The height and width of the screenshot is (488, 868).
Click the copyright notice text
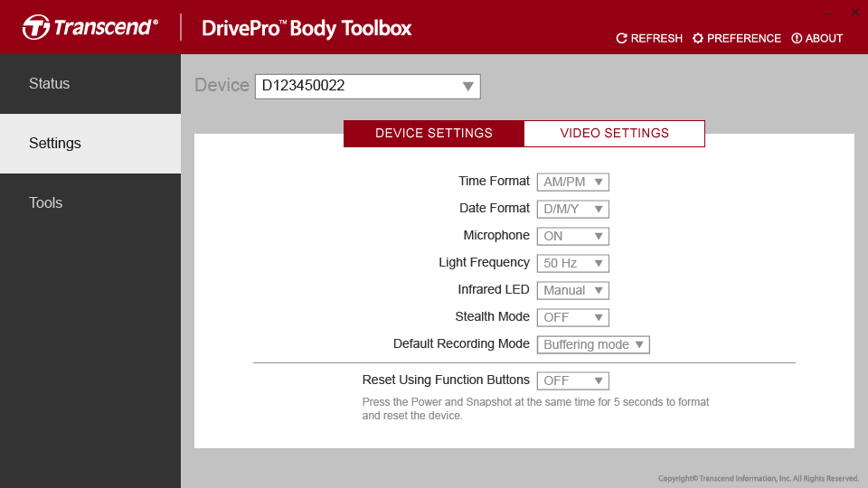click(x=759, y=479)
